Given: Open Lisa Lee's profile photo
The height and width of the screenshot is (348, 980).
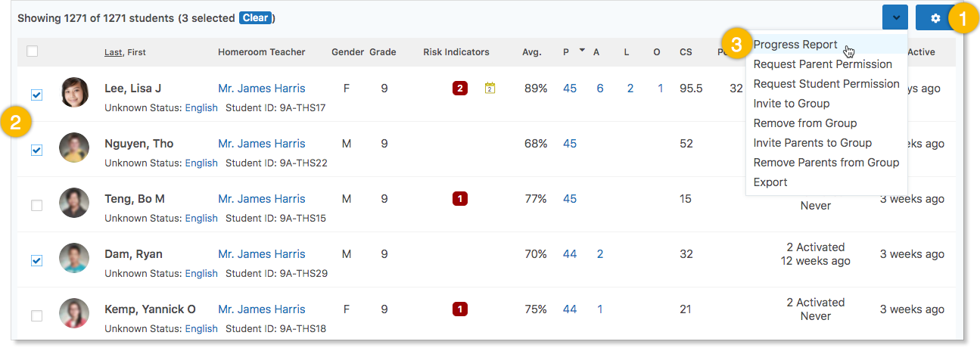Looking at the screenshot, I should pos(74,92).
